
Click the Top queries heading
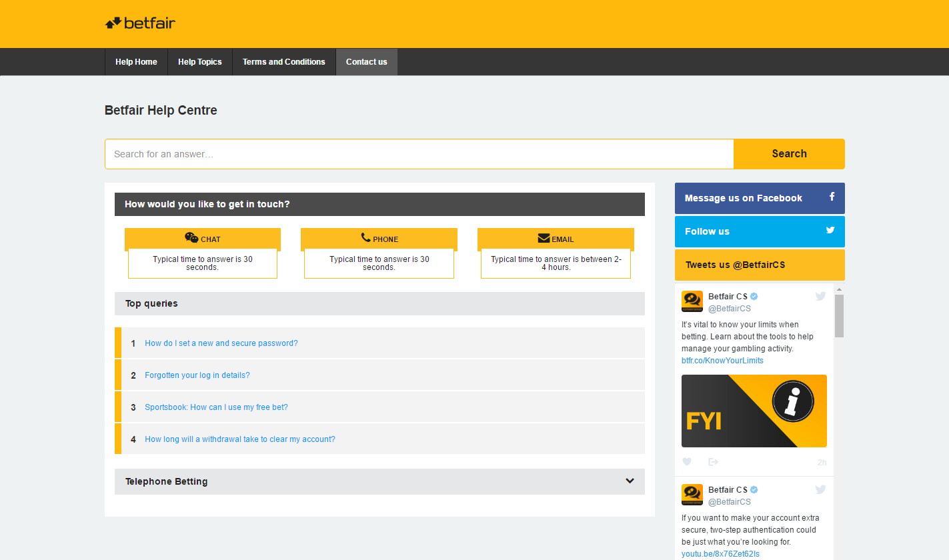[151, 303]
